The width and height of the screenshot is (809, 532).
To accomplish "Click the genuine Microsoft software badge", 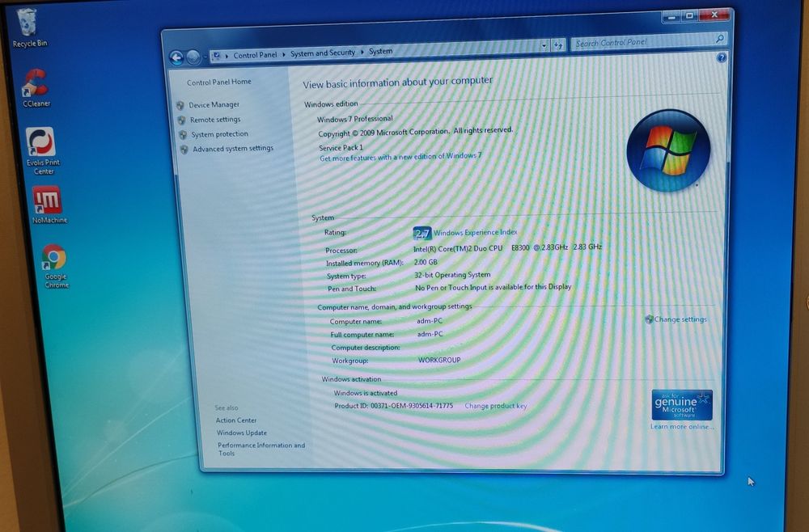I will (x=681, y=405).
